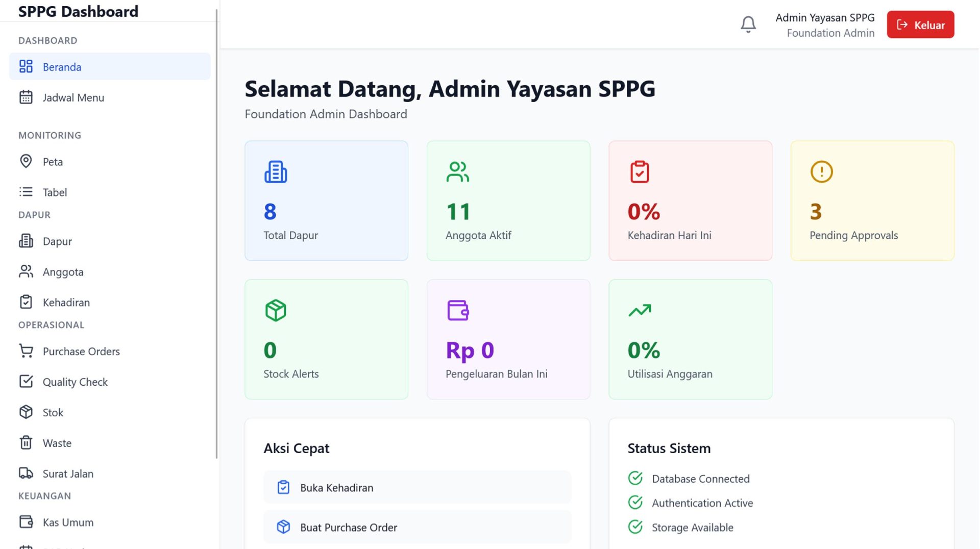980x549 pixels.
Task: Click the Purchase Orders cart icon
Action: coord(26,351)
